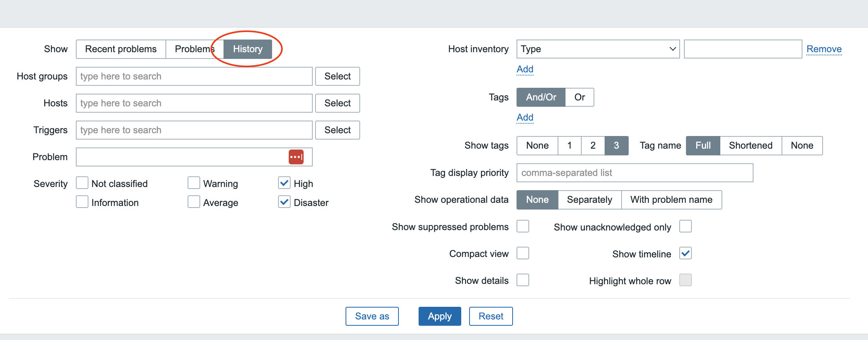This screenshot has width=868, height=340.
Task: Select Shortened tag name option
Action: point(750,145)
